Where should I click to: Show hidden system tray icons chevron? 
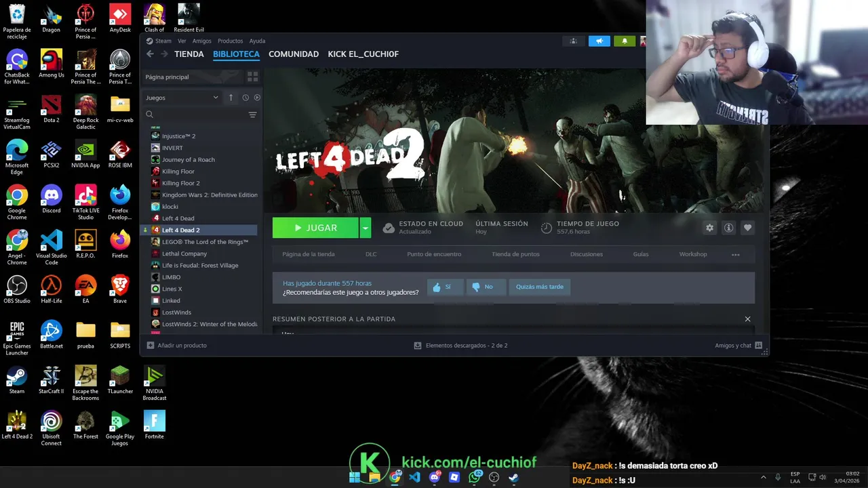pos(764,477)
